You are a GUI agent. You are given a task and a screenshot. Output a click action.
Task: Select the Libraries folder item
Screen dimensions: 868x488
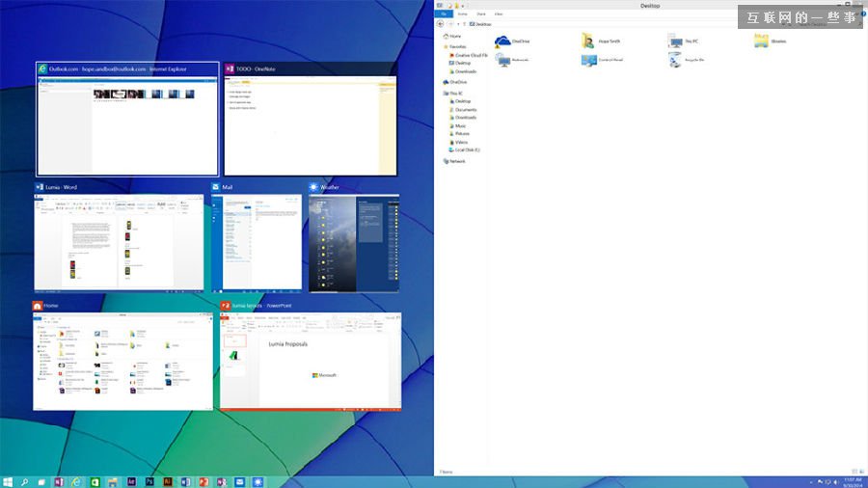coord(770,41)
